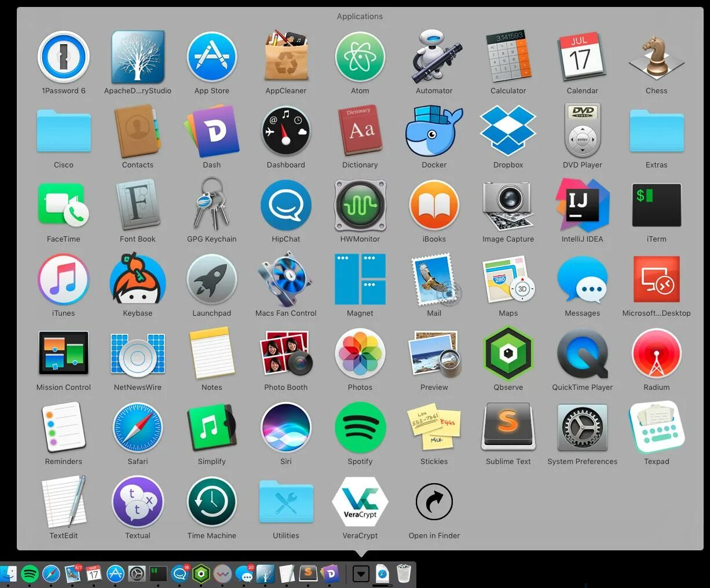Launch Macs Fan Control
710x588 pixels.
coord(286,280)
